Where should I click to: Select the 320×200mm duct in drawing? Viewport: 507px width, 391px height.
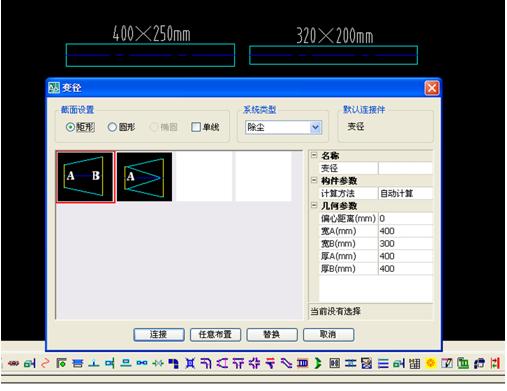[x=333, y=55]
